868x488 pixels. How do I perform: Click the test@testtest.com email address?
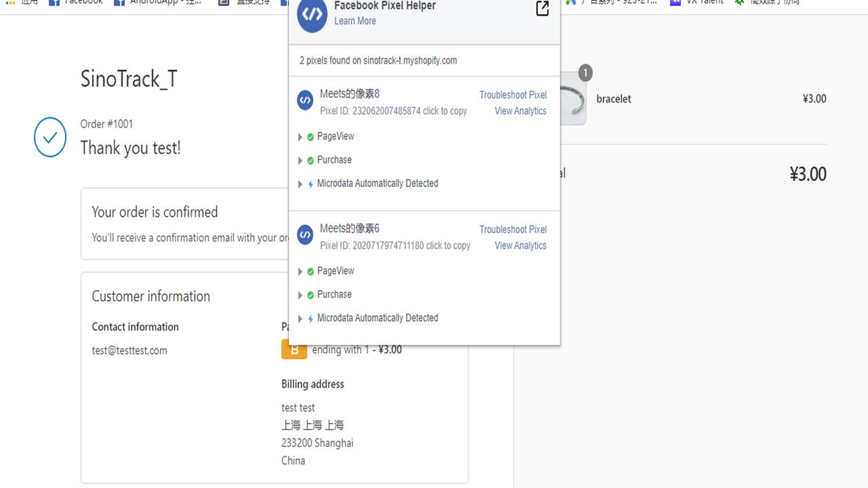(130, 350)
